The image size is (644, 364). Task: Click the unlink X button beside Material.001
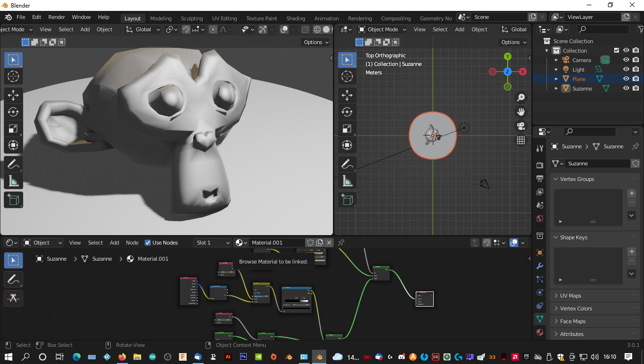click(x=329, y=243)
